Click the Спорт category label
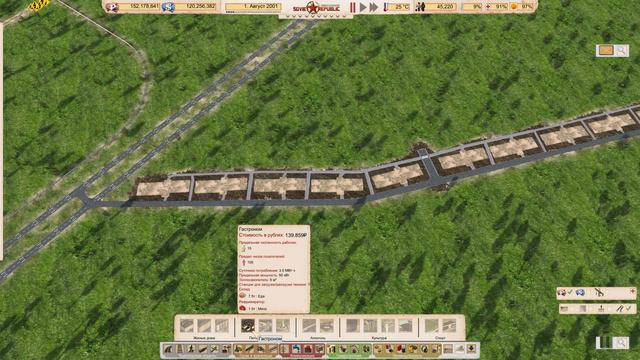 tap(440, 338)
